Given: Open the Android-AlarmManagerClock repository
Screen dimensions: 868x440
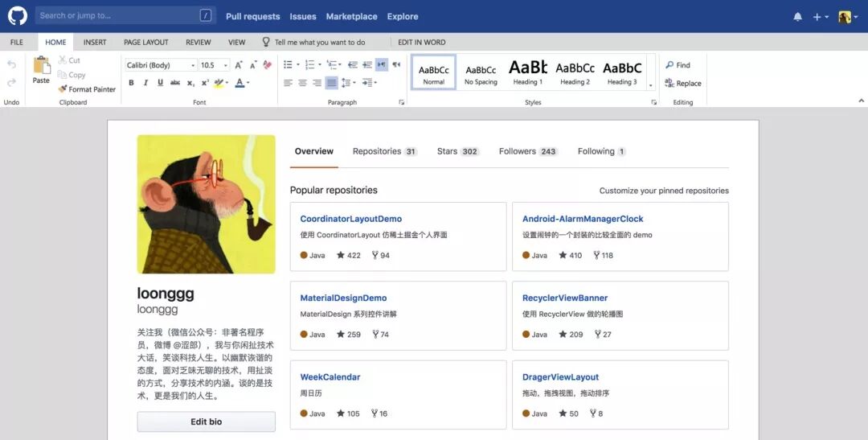Looking at the screenshot, I should (x=583, y=219).
